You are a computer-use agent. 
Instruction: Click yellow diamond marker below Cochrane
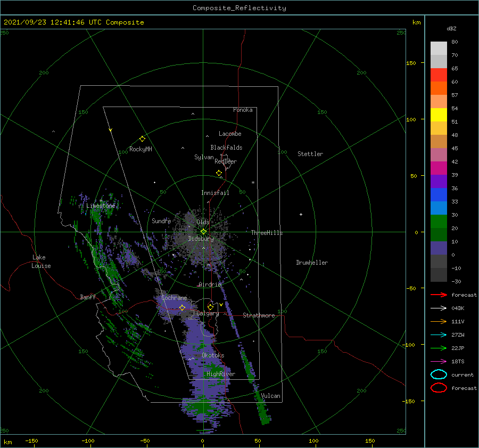[x=183, y=308]
